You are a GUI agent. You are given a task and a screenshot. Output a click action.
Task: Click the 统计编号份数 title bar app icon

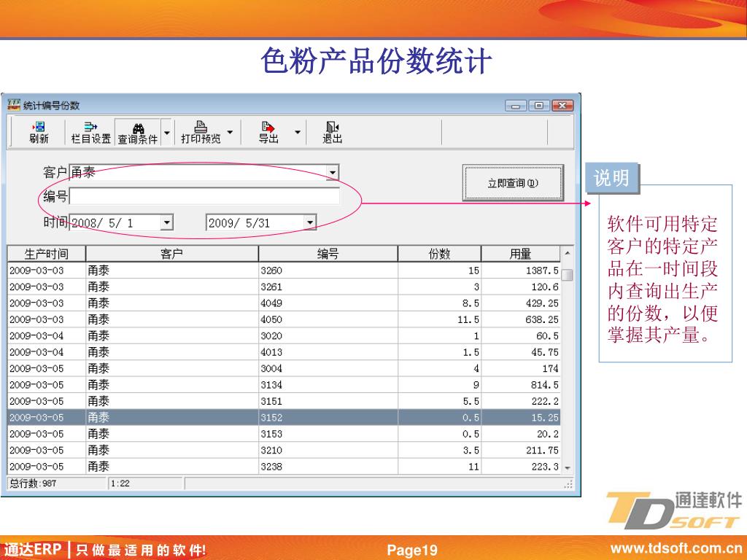14,105
